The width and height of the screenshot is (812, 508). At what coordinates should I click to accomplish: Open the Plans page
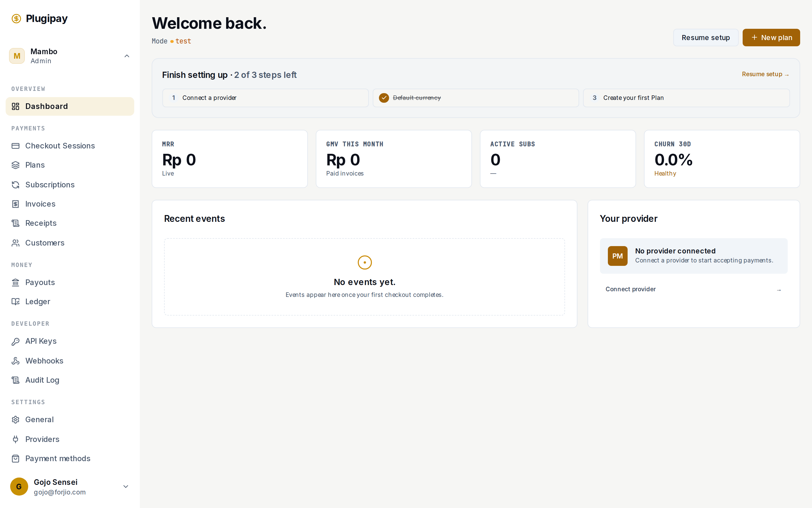[x=70, y=165]
